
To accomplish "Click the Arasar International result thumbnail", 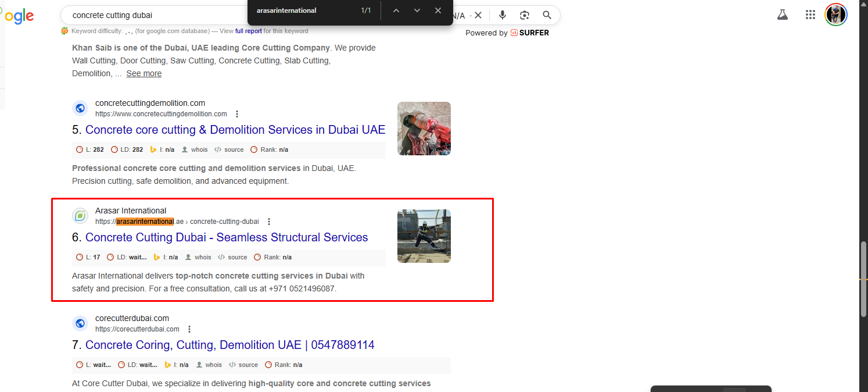I will [424, 236].
